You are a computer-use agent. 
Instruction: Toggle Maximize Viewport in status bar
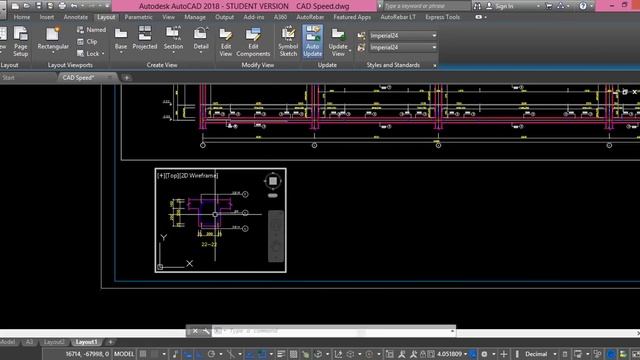pos(390,354)
